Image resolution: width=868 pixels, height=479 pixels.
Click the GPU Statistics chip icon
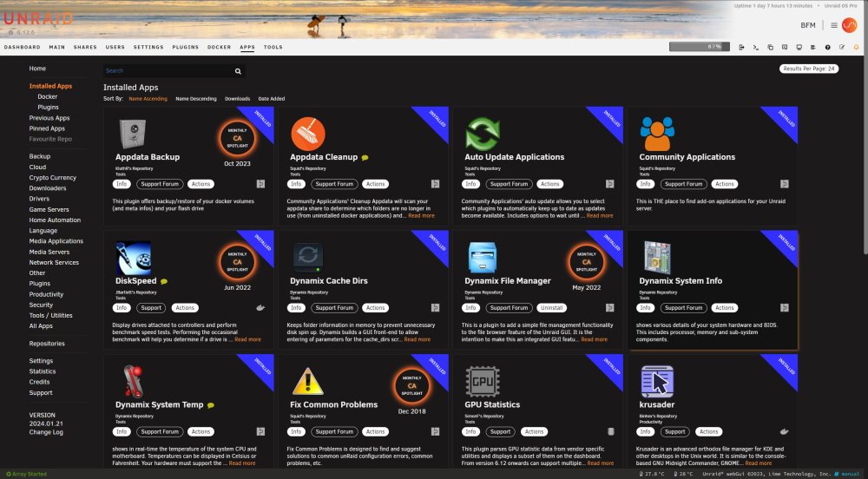(482, 382)
